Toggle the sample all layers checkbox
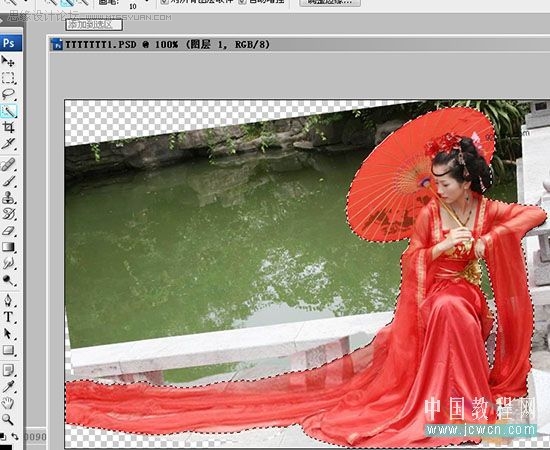 165,2
